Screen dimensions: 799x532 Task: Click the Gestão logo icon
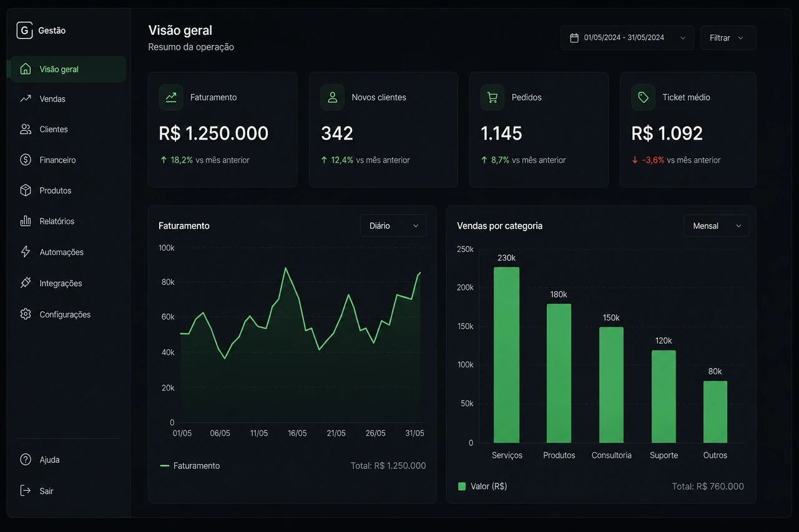(24, 31)
